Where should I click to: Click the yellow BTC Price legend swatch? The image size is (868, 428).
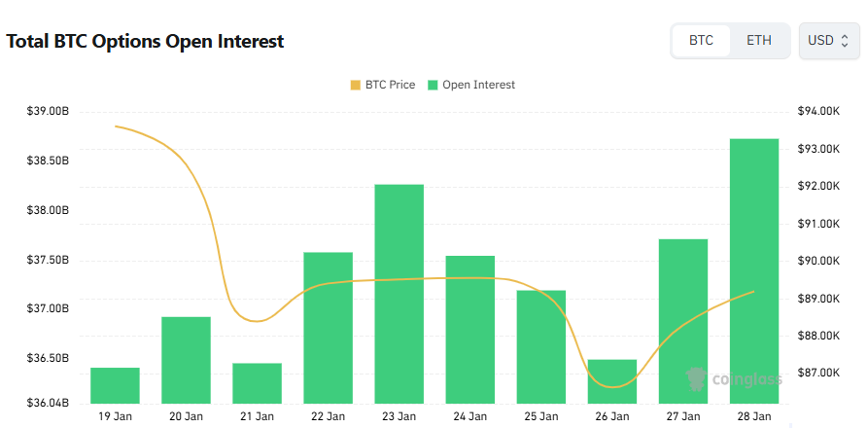point(355,85)
